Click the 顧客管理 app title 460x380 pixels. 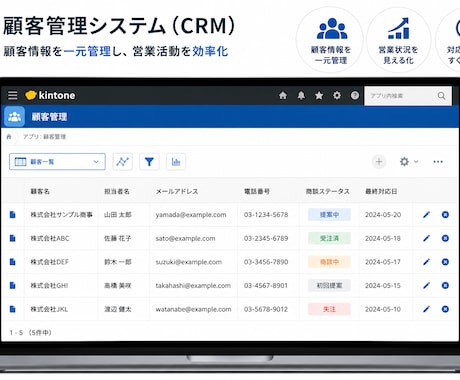pos(49,117)
